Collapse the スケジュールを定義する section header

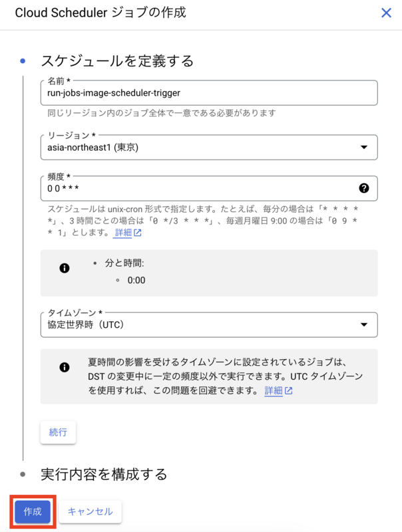(x=117, y=61)
